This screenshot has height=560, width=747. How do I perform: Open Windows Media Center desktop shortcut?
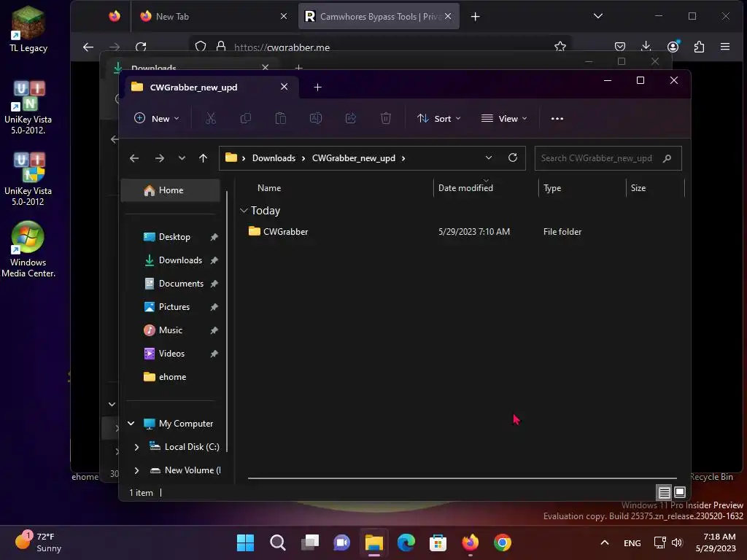point(28,249)
